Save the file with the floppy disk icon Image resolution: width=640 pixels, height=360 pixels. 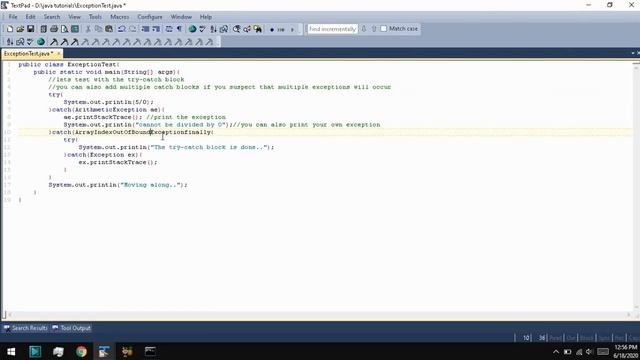[x=31, y=29]
